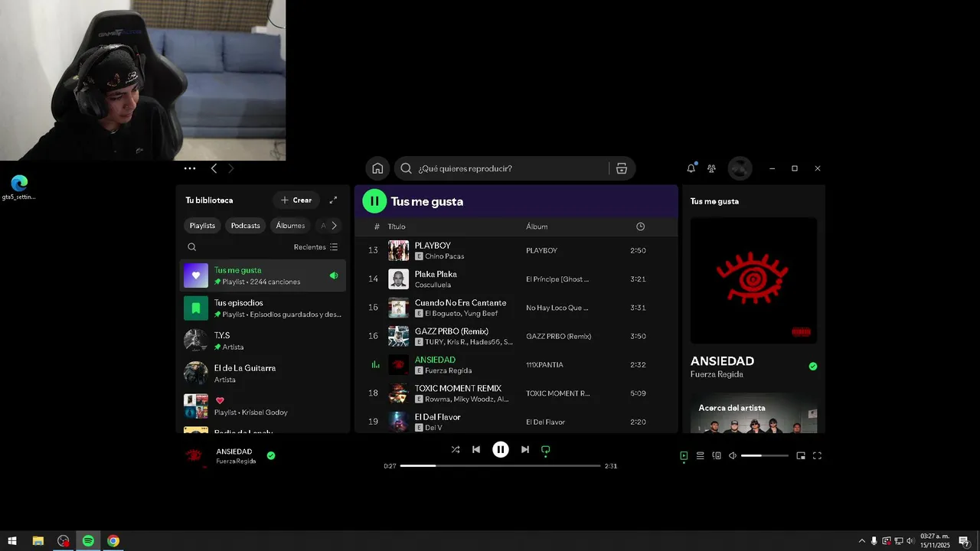Select El Del Flavor track title

[437, 417]
